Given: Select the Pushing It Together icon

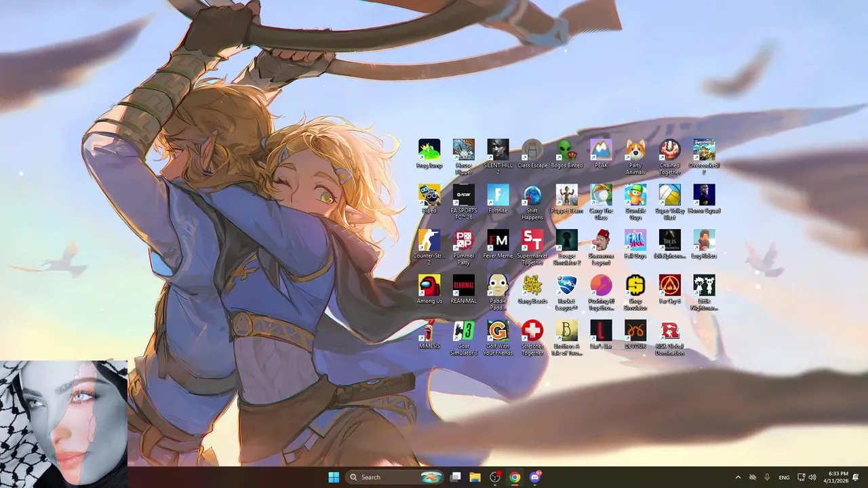Looking at the screenshot, I should pos(601,293).
